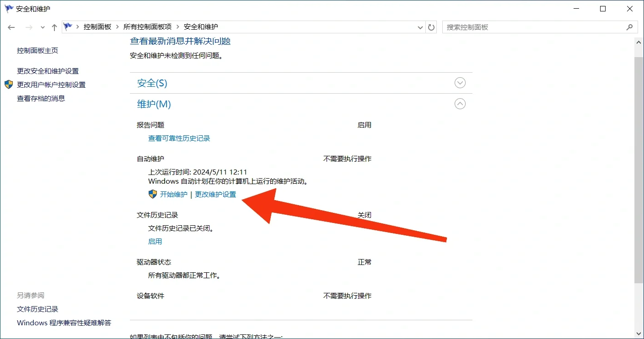Click 启用 link under 文件历史记录
The width and height of the screenshot is (644, 339).
pos(155,242)
